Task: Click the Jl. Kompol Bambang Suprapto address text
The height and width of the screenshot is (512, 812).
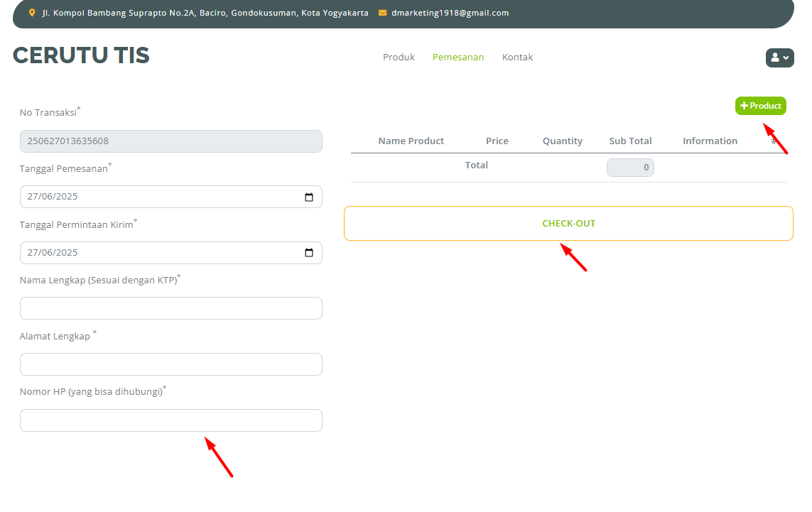Action: pyautogui.click(x=205, y=13)
